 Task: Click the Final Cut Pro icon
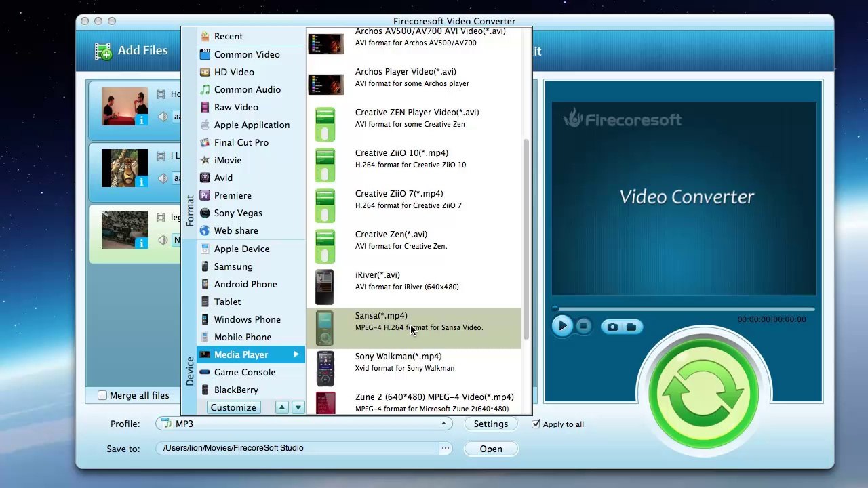coord(205,142)
